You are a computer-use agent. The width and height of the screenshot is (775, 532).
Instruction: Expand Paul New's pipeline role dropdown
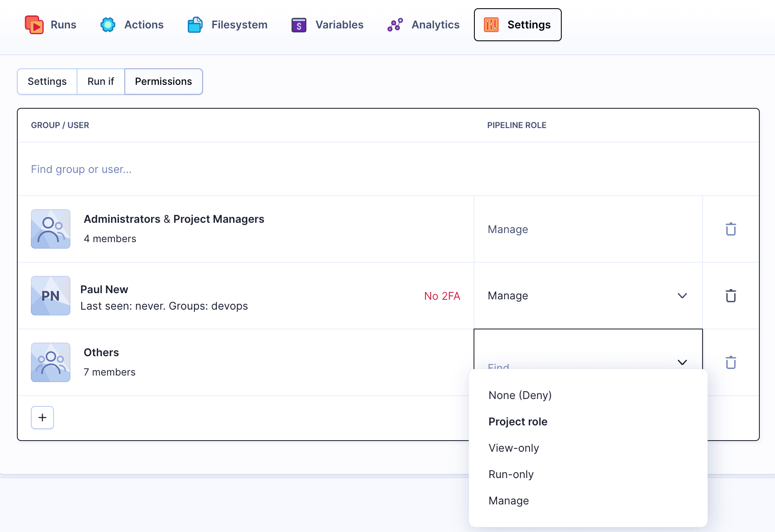(682, 296)
